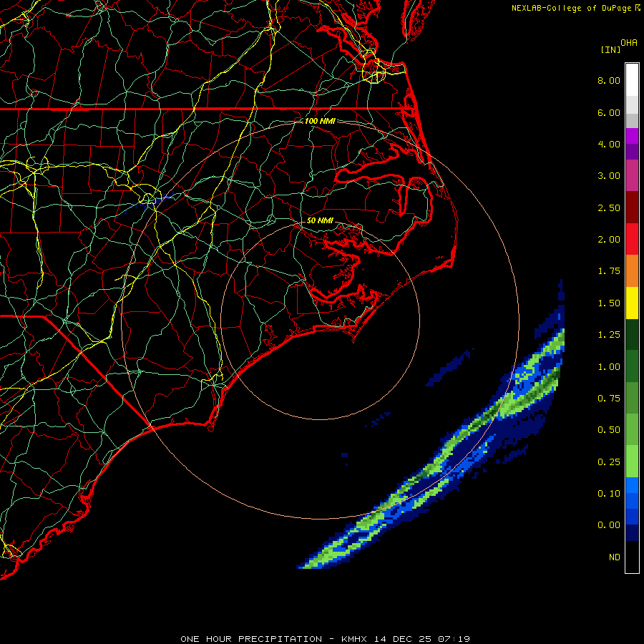The height and width of the screenshot is (644, 644).
Task: Pick the light green swatch beside 0.25
Action: [x=632, y=462]
